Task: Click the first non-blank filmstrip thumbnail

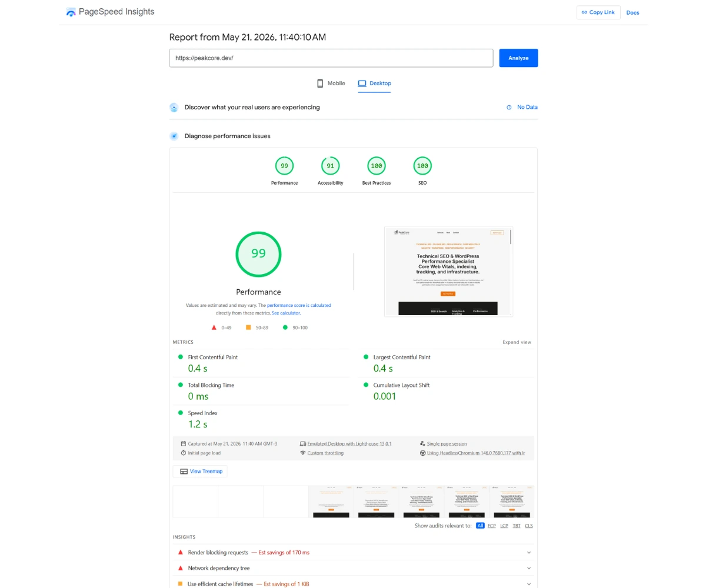Action: (331, 502)
